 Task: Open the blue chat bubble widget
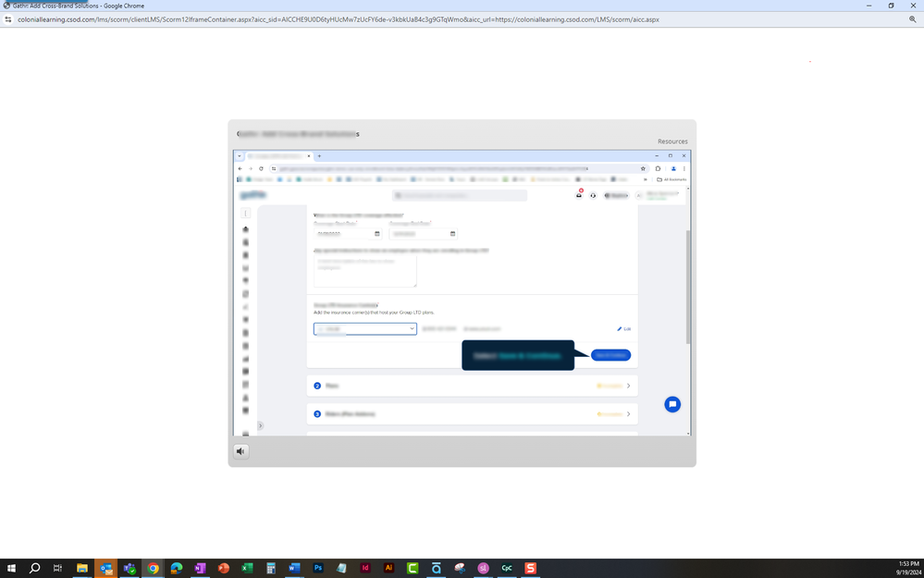[x=672, y=404]
